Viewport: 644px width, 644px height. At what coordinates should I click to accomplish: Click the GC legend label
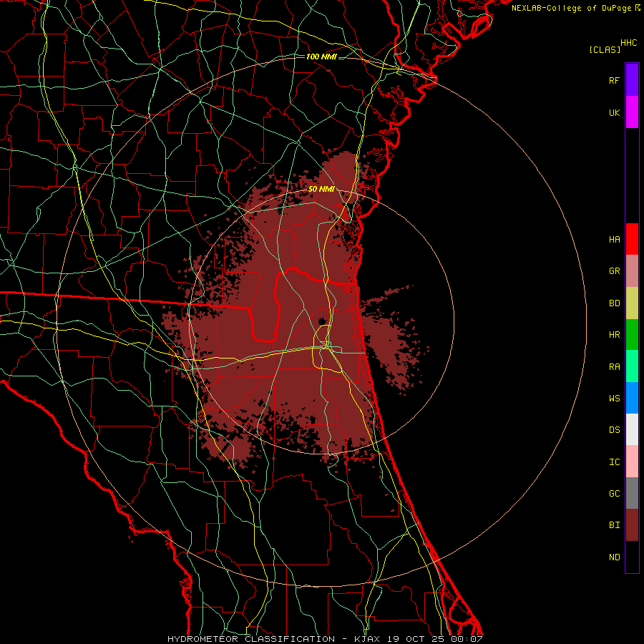[x=614, y=494]
